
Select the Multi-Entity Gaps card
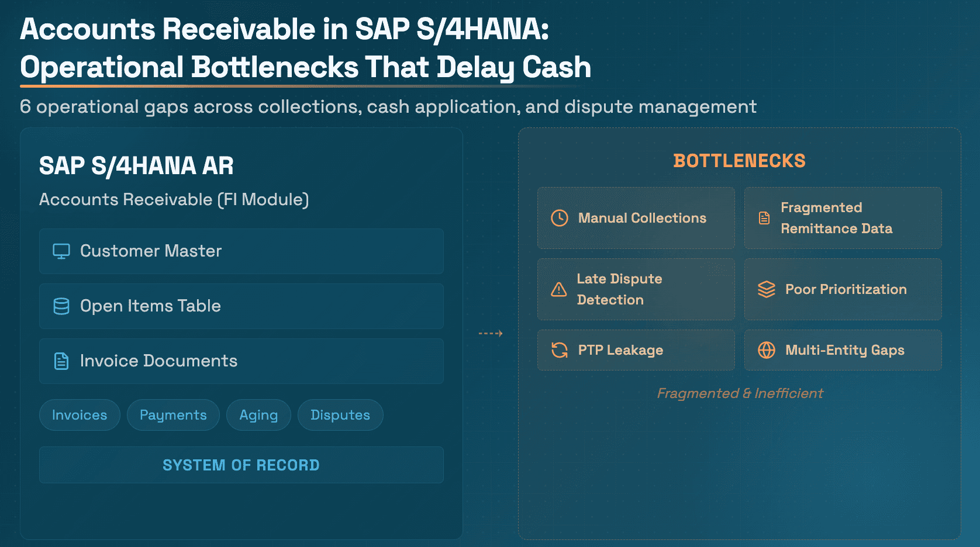[843, 350]
